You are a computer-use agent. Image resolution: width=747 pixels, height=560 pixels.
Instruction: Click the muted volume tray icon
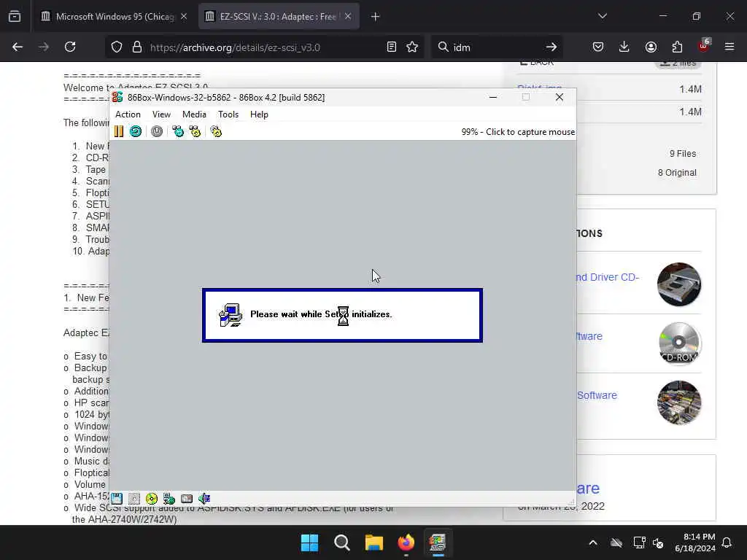point(659,542)
